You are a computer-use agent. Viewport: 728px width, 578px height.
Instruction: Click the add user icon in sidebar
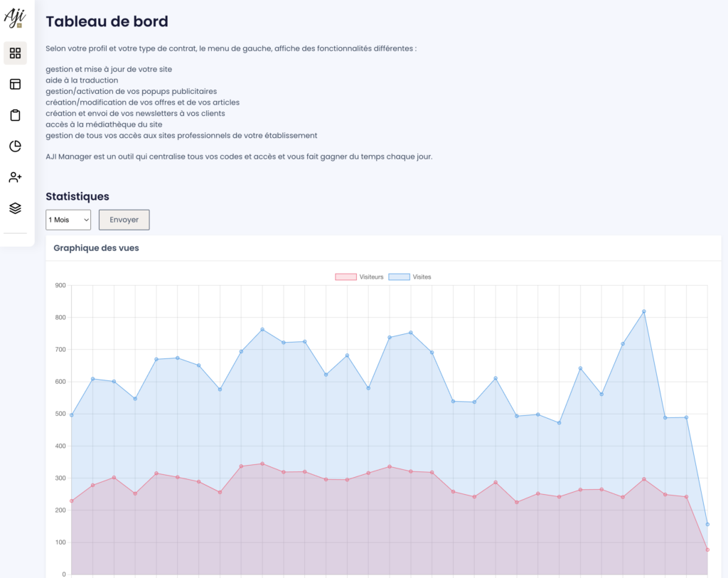pyautogui.click(x=15, y=177)
